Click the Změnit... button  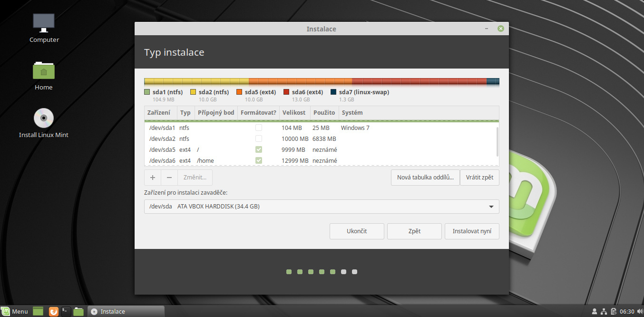coord(195,178)
